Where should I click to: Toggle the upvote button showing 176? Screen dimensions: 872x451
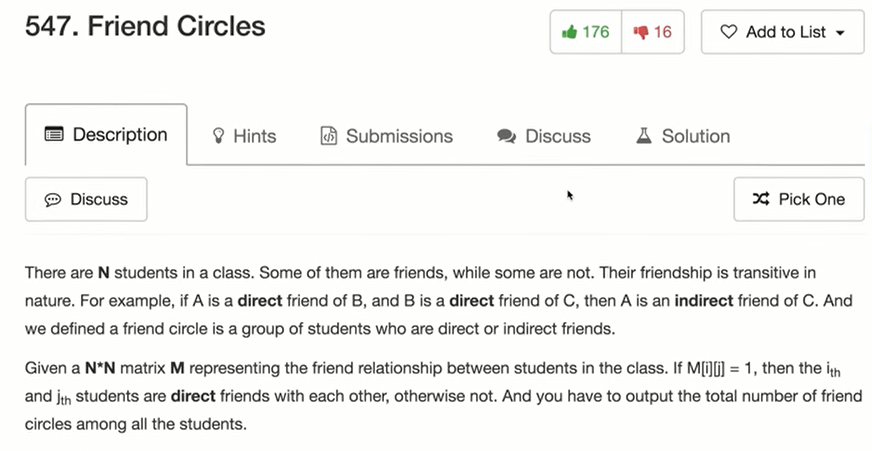(586, 32)
